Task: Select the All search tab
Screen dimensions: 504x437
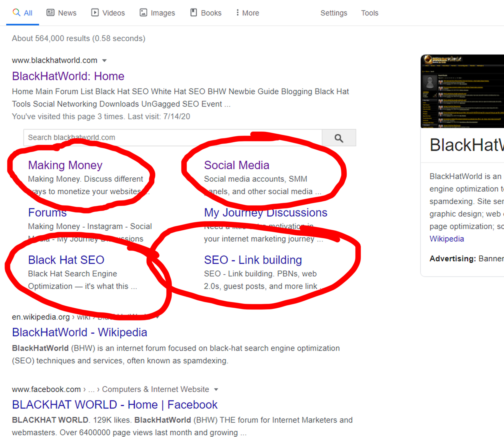Action: tap(22, 13)
